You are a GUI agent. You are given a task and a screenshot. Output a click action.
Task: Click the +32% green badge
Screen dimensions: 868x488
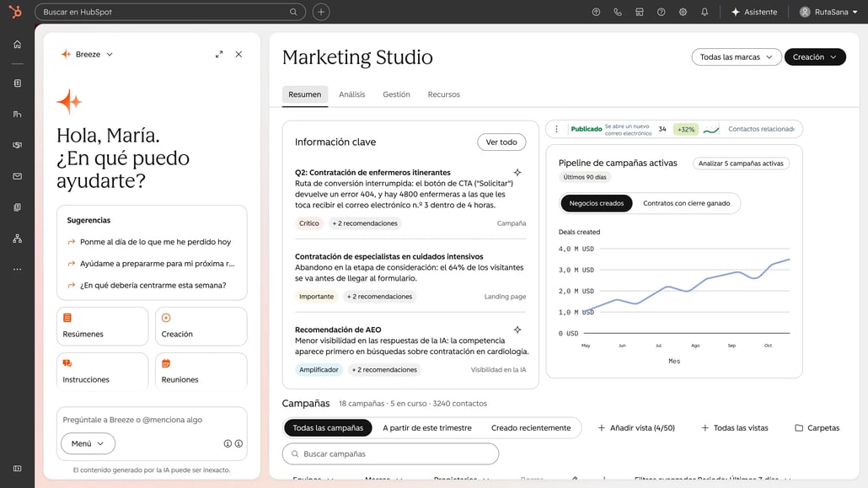[686, 129]
